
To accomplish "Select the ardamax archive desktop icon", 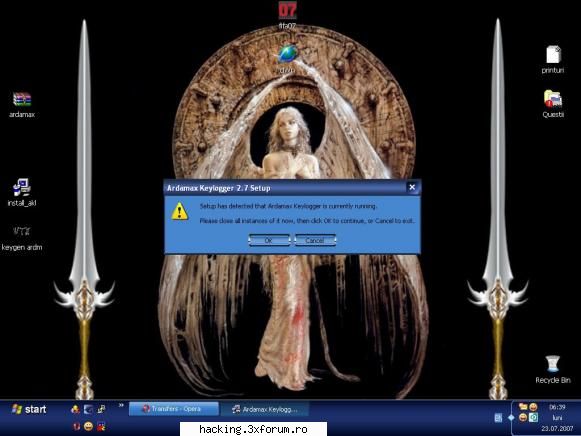I will click(x=22, y=104).
